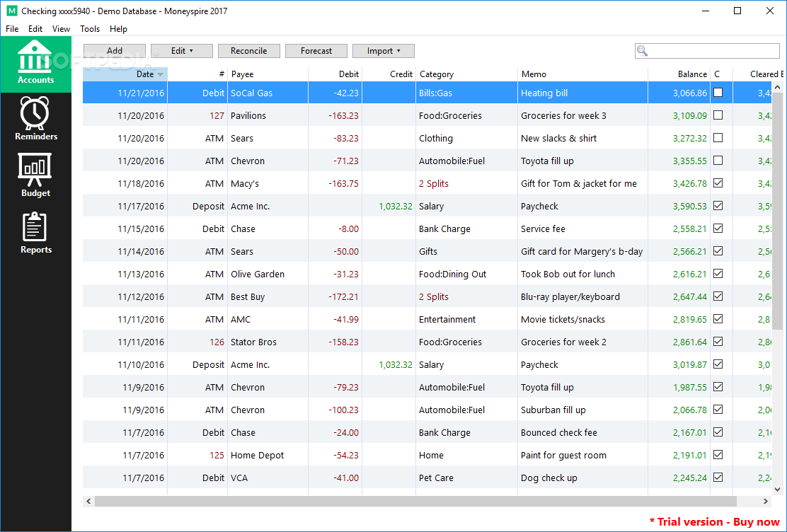The width and height of the screenshot is (787, 532).
Task: Click the Payee column header
Action: click(x=268, y=74)
